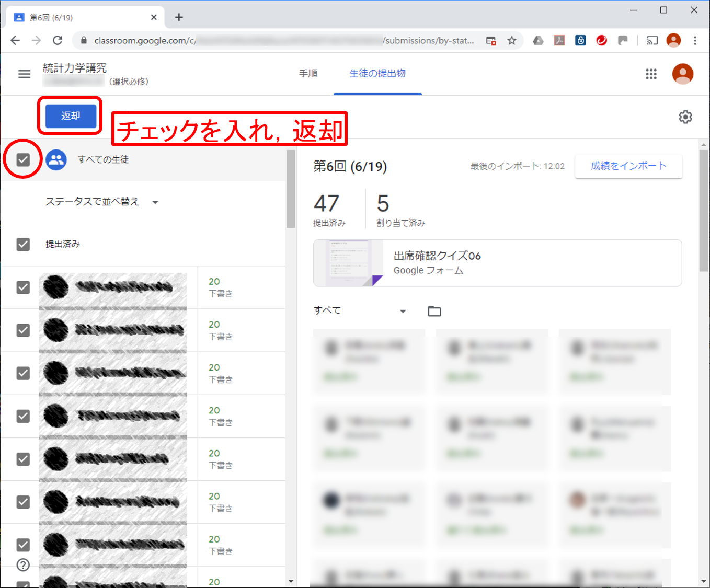Click the red circular extension icon

click(x=602, y=40)
